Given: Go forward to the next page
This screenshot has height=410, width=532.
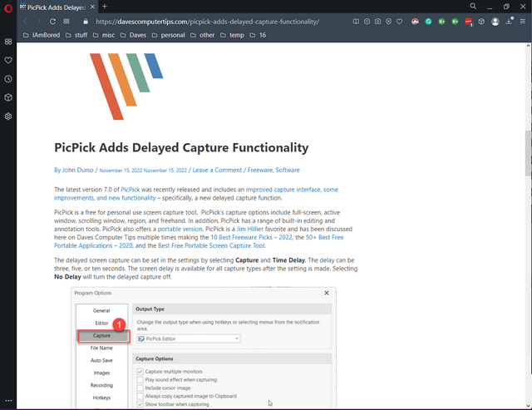Looking at the screenshot, I should (38, 22).
